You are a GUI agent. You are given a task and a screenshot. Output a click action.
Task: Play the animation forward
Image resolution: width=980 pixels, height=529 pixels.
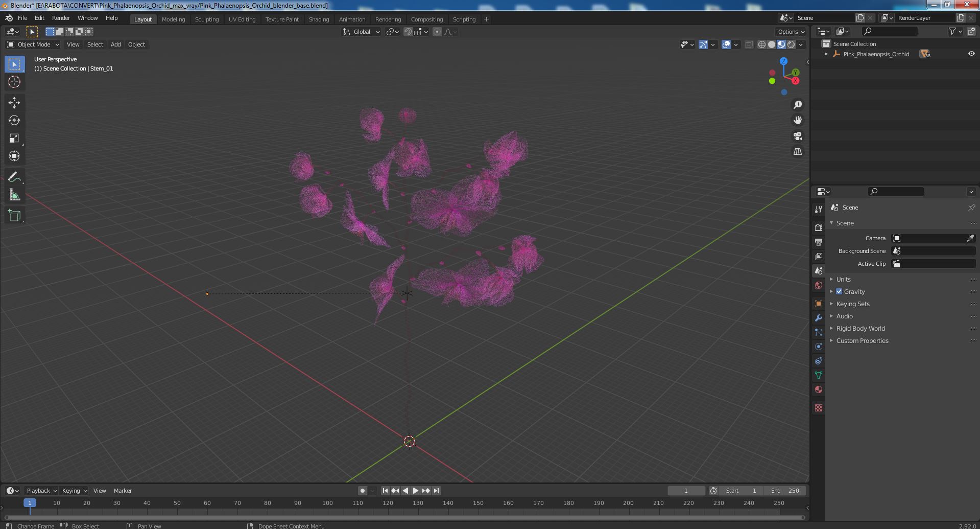point(416,491)
